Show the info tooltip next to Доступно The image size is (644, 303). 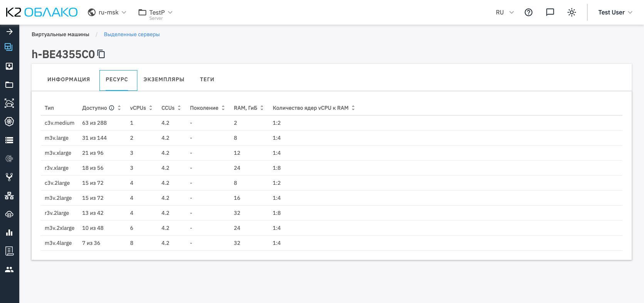point(112,108)
